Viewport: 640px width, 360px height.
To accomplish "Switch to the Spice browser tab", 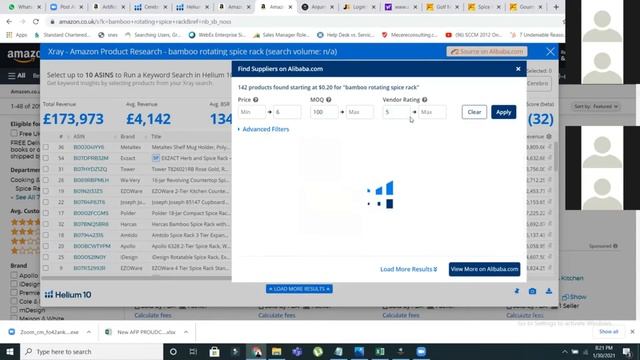I will coord(484,7).
